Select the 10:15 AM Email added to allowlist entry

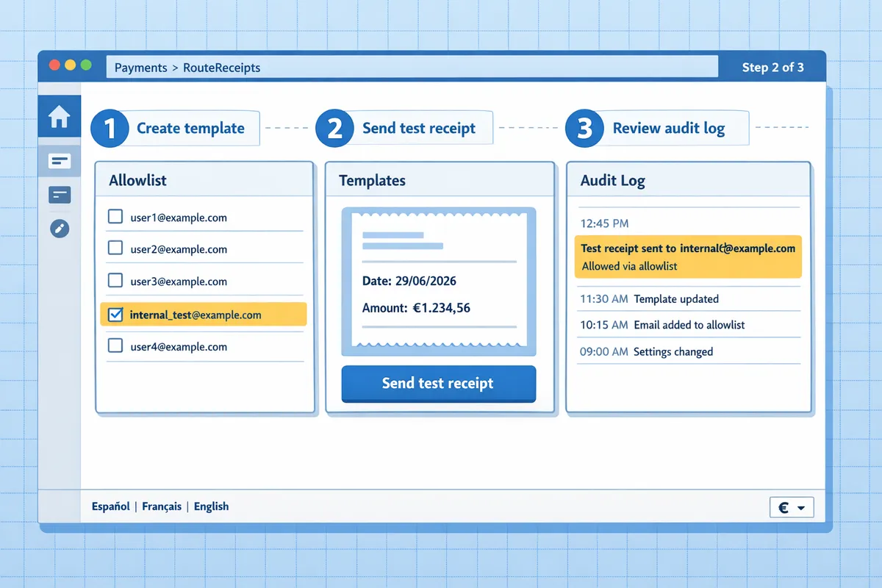point(688,325)
